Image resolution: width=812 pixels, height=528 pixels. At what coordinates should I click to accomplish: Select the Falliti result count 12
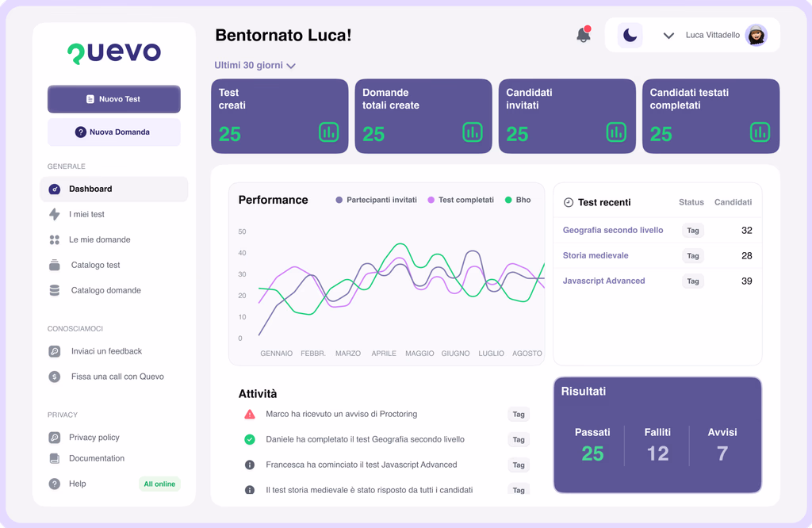point(657,453)
